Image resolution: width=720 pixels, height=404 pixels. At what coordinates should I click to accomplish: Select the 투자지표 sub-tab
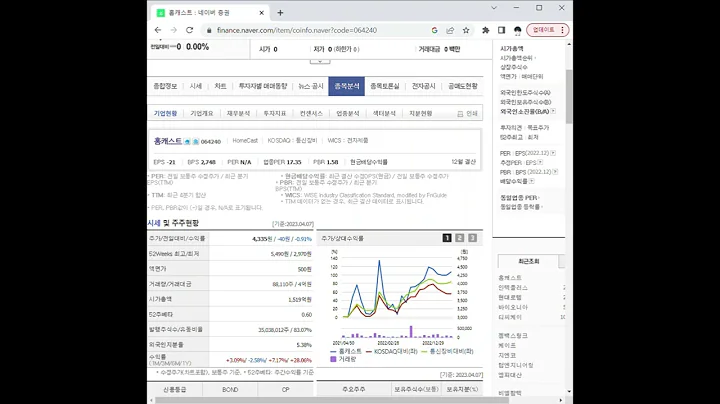tap(275, 113)
